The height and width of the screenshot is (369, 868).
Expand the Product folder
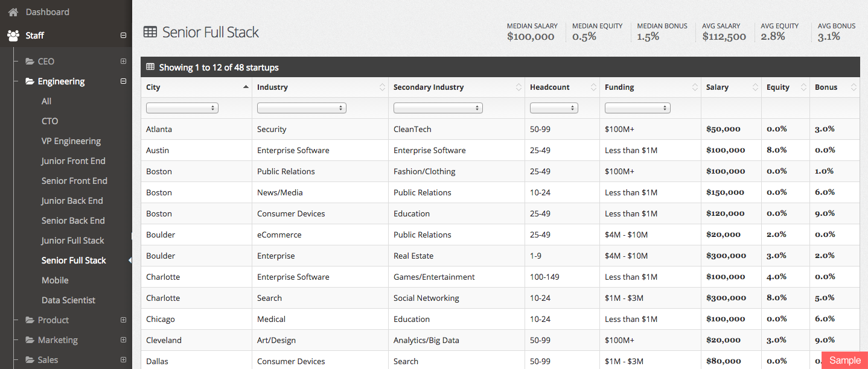(x=123, y=320)
